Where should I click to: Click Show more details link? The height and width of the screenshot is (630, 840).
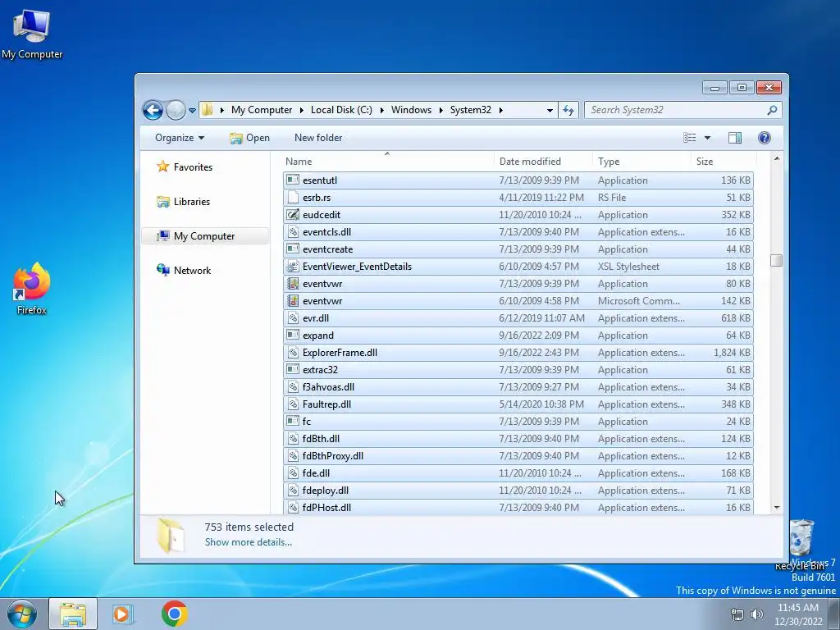point(248,542)
